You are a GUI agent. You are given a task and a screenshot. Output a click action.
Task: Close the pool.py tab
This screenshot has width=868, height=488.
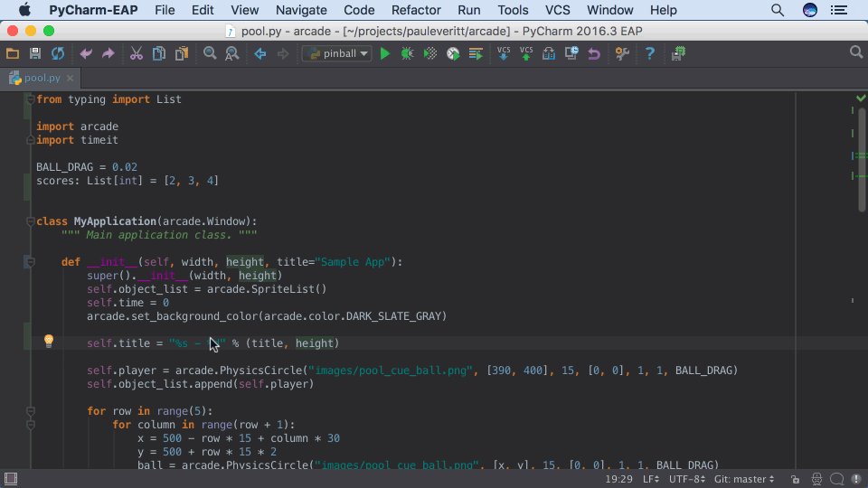pyautogui.click(x=71, y=78)
